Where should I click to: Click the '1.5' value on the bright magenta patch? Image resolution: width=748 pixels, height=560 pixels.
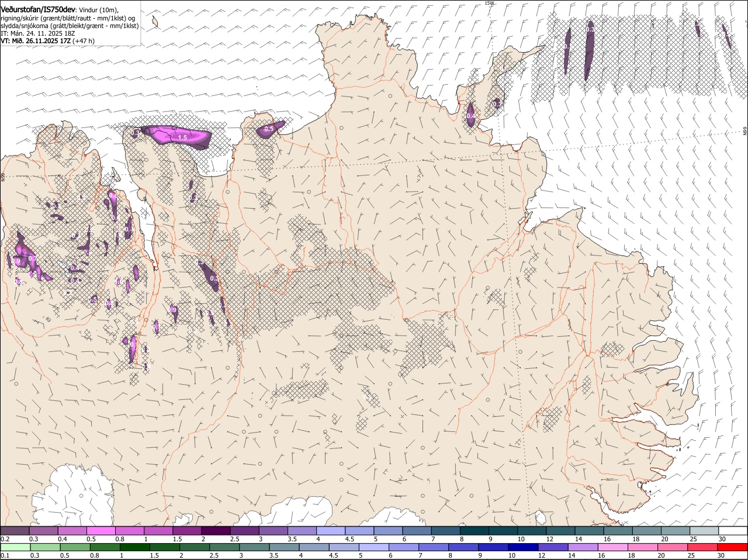point(182,138)
